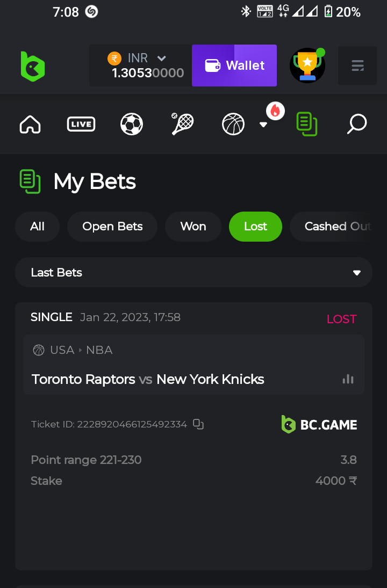Open the trophy profile avatar
This screenshot has height=588, width=387.
pyautogui.click(x=307, y=66)
